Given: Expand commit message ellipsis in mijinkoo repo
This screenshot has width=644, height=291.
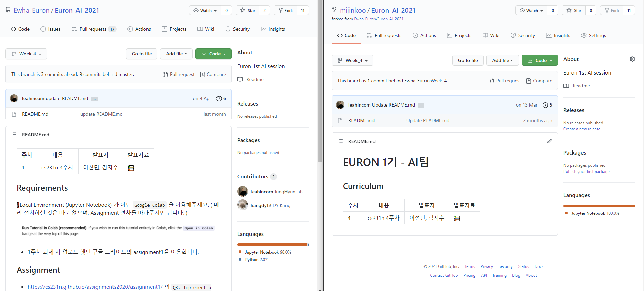Looking at the screenshot, I should coord(421,106).
